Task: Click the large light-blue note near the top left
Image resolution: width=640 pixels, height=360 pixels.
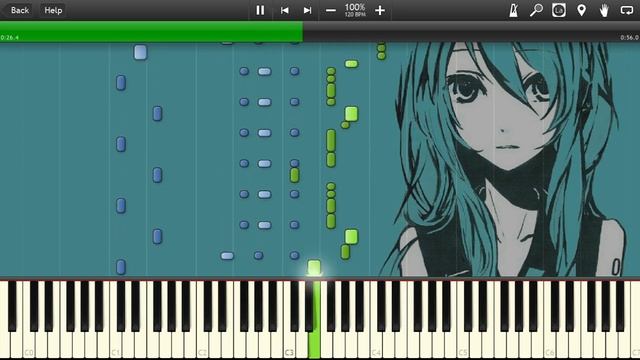Action: (140, 52)
